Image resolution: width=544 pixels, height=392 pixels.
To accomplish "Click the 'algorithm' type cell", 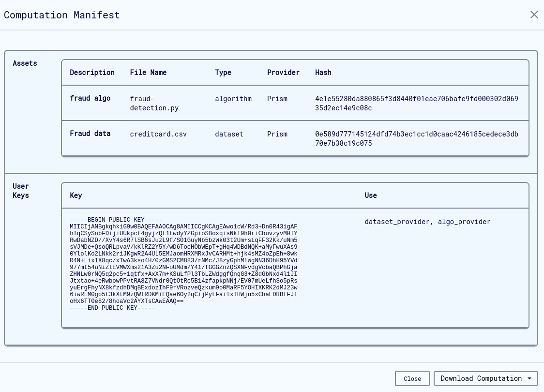I will point(233,99).
